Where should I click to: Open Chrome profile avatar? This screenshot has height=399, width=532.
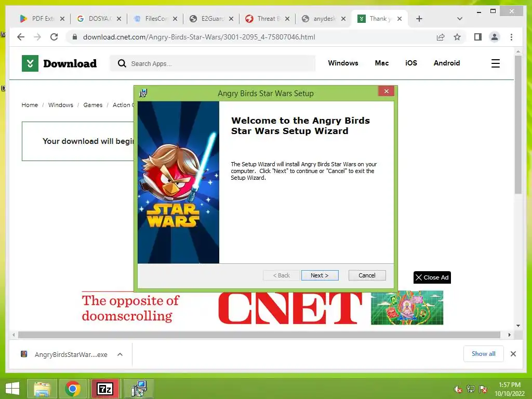tap(495, 37)
